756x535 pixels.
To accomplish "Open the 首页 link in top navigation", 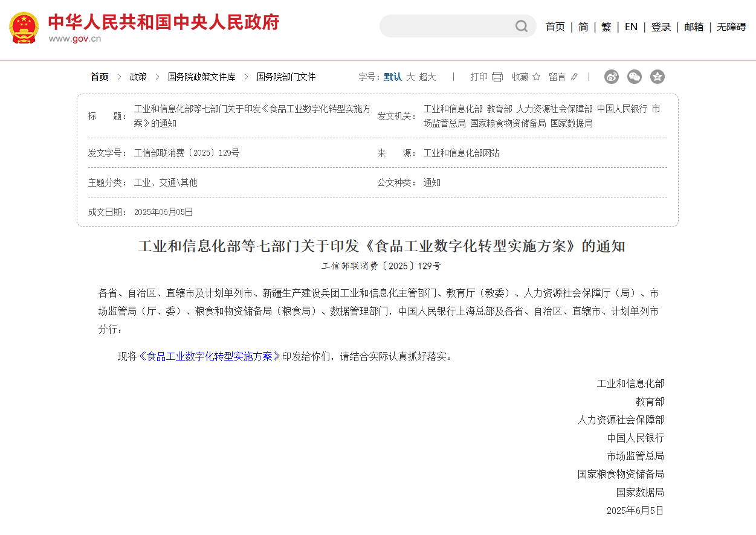I will tap(555, 27).
